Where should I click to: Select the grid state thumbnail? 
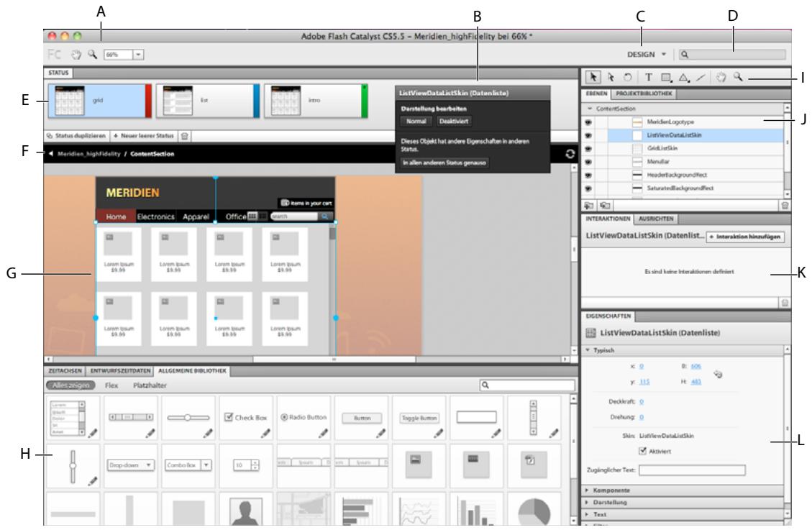(x=99, y=101)
